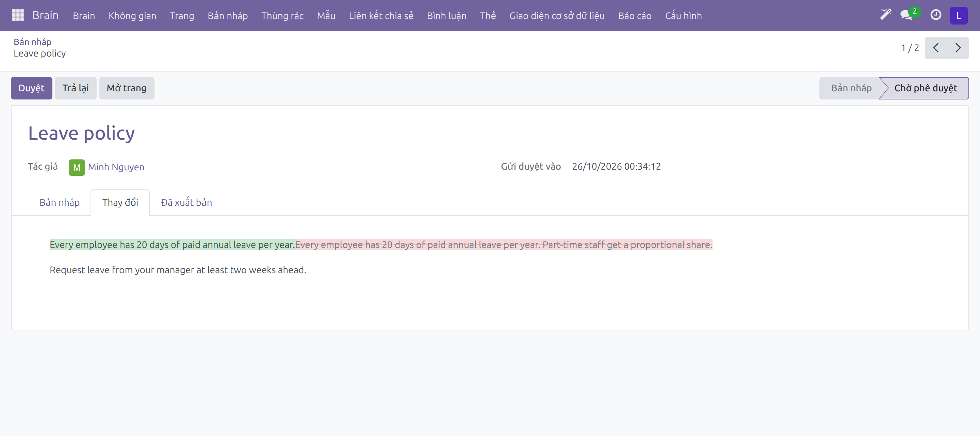The height and width of the screenshot is (436, 980).
Task: Open Liên kết chia sẻ menu
Action: pyautogui.click(x=381, y=16)
